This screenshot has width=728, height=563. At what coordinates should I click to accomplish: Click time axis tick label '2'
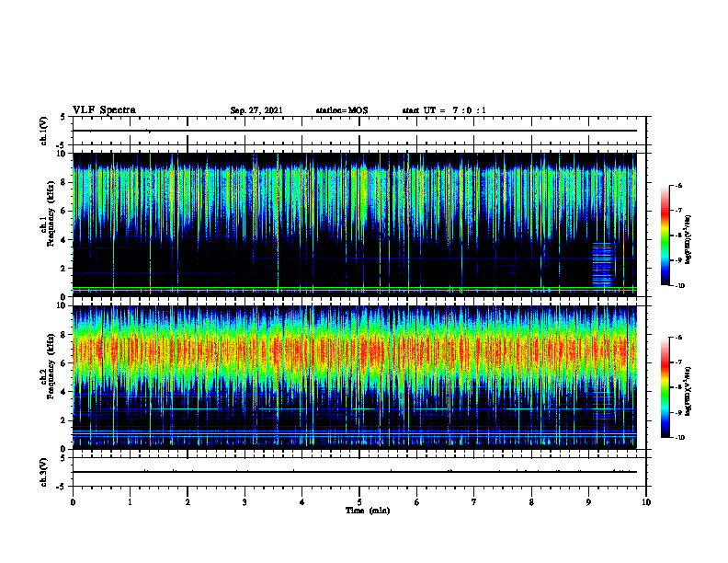click(188, 502)
